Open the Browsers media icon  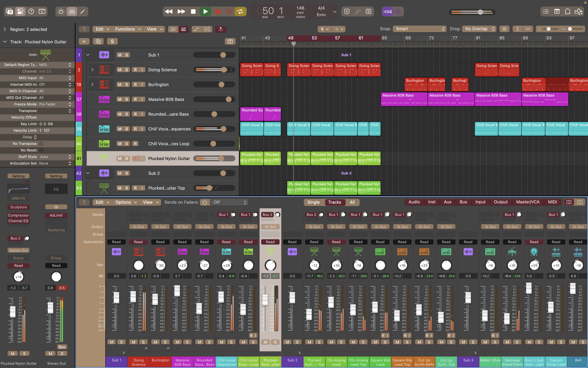coord(578,11)
